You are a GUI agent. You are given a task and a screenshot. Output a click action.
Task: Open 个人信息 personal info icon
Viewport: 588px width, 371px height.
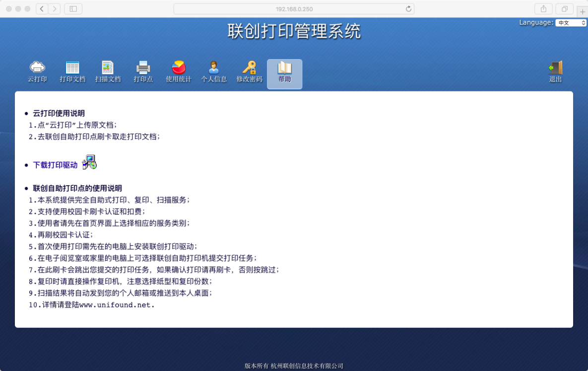(214, 68)
